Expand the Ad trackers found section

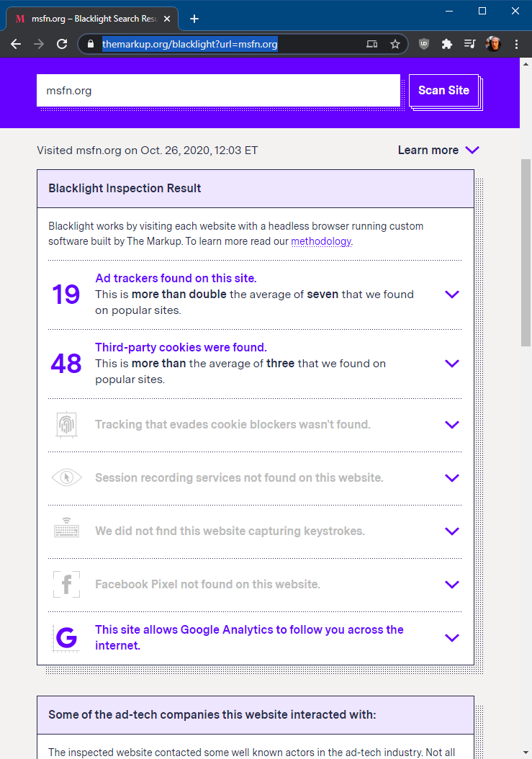pos(452,295)
